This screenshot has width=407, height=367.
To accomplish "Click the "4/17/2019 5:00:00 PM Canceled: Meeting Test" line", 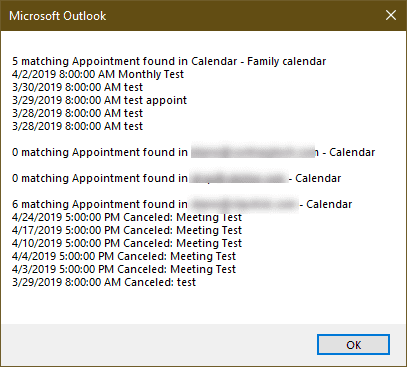I will pyautogui.click(x=127, y=230).
